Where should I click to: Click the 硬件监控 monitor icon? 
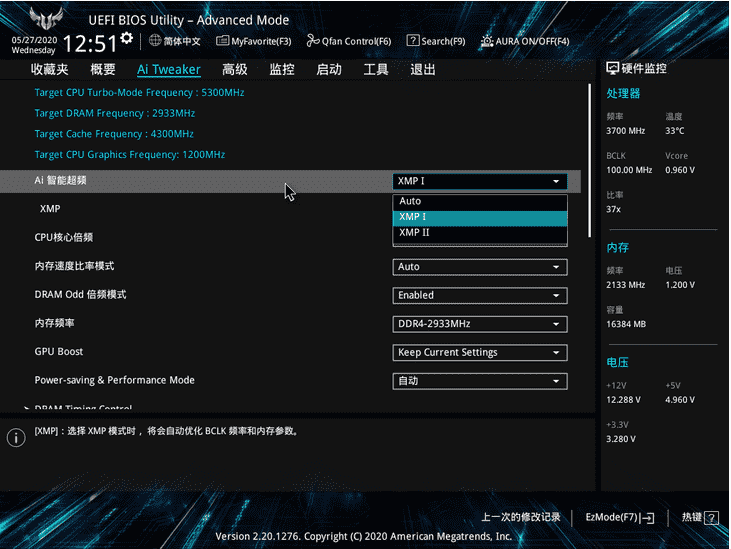[612, 69]
